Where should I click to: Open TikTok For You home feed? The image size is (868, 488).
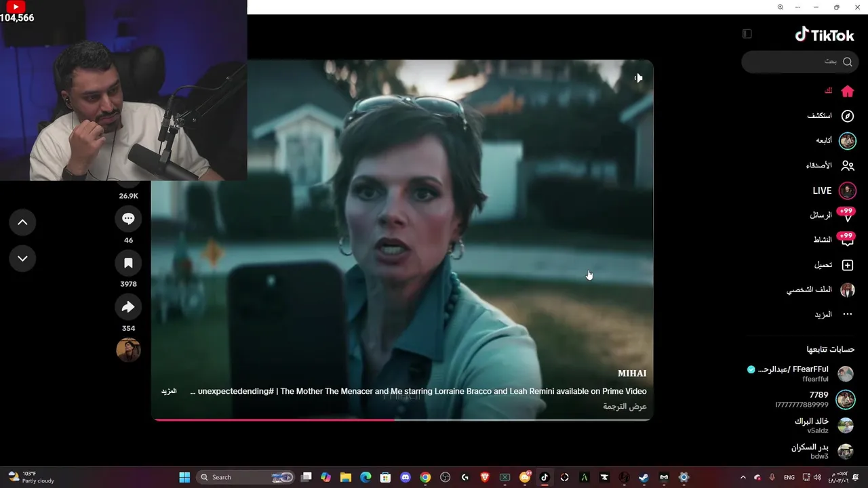[847, 91]
